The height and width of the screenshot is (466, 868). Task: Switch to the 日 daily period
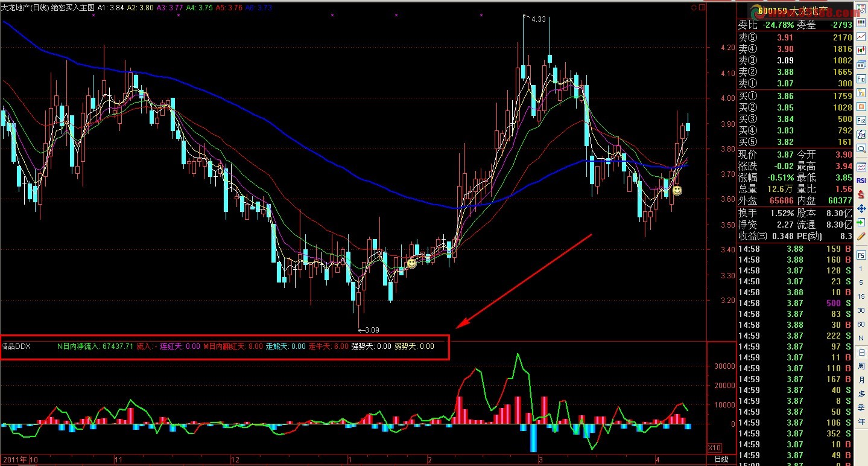click(x=861, y=345)
